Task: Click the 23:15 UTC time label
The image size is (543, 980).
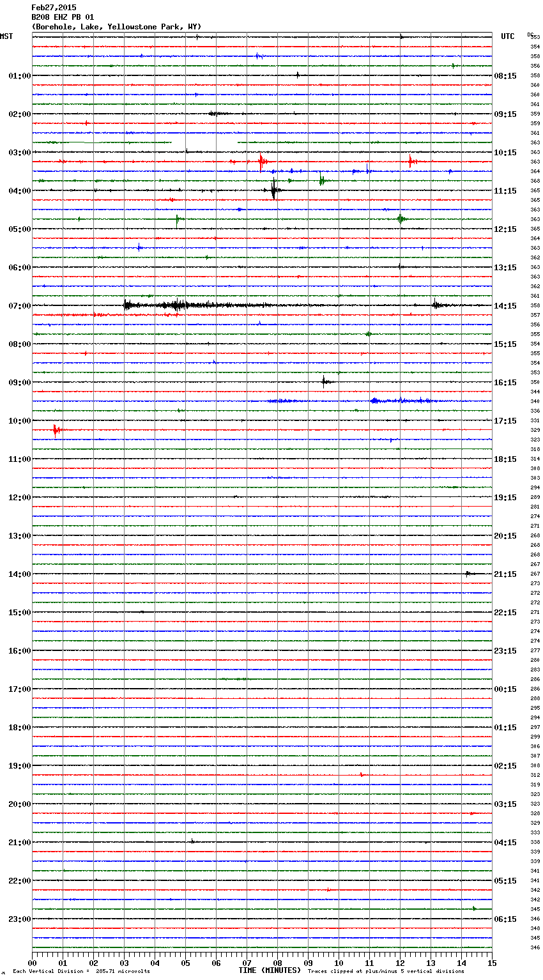Action: [x=505, y=650]
